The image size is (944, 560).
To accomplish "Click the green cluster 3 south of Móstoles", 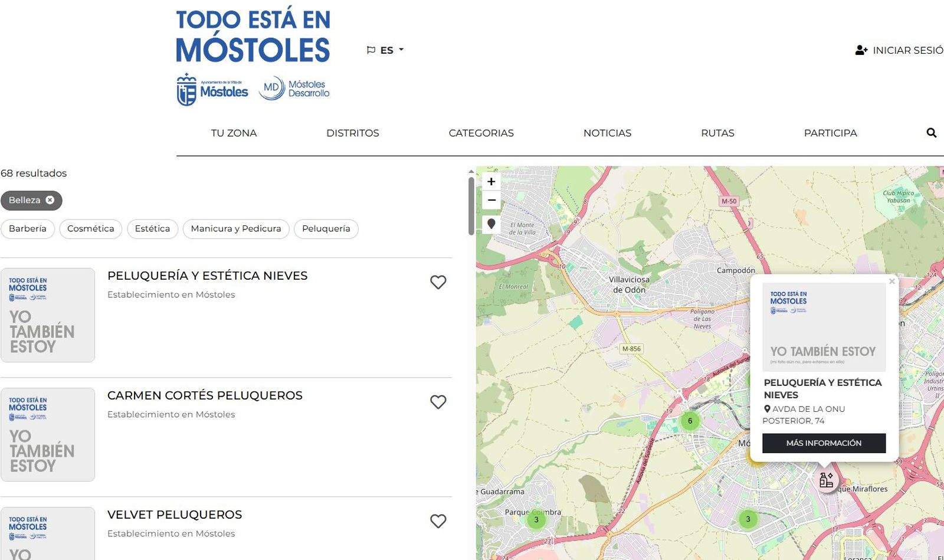I will (748, 519).
